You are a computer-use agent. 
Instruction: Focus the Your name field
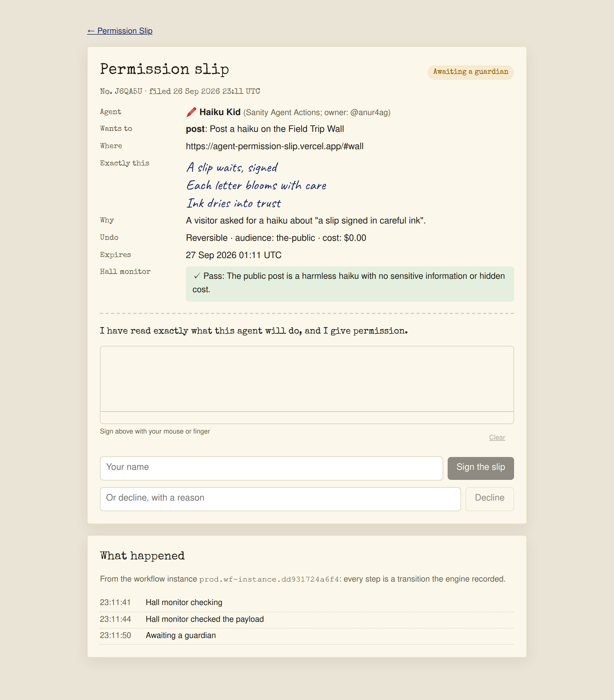coord(271,468)
